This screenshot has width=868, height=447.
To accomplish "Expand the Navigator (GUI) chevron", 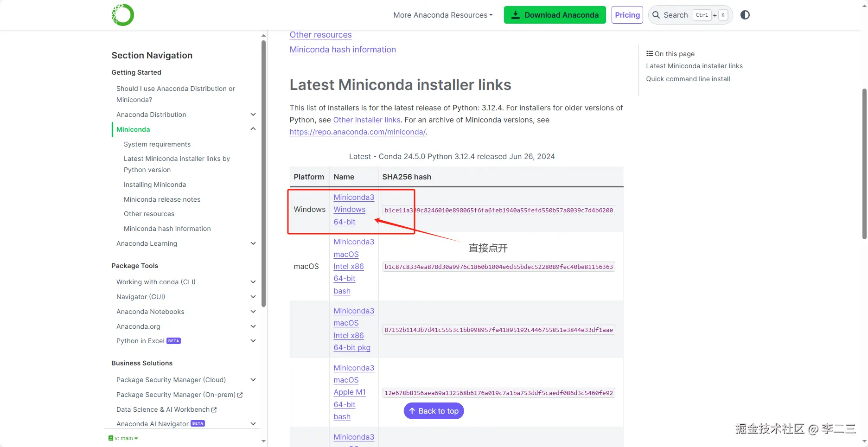I will coord(253,297).
